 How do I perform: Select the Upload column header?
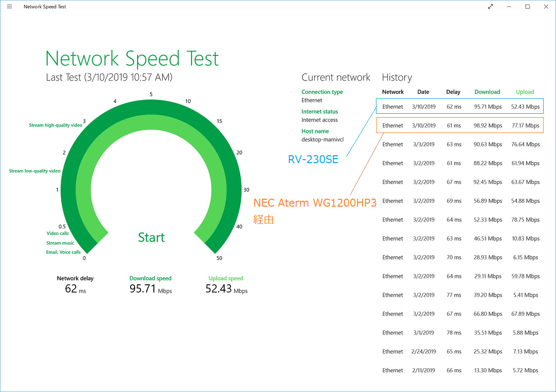pyautogui.click(x=525, y=92)
